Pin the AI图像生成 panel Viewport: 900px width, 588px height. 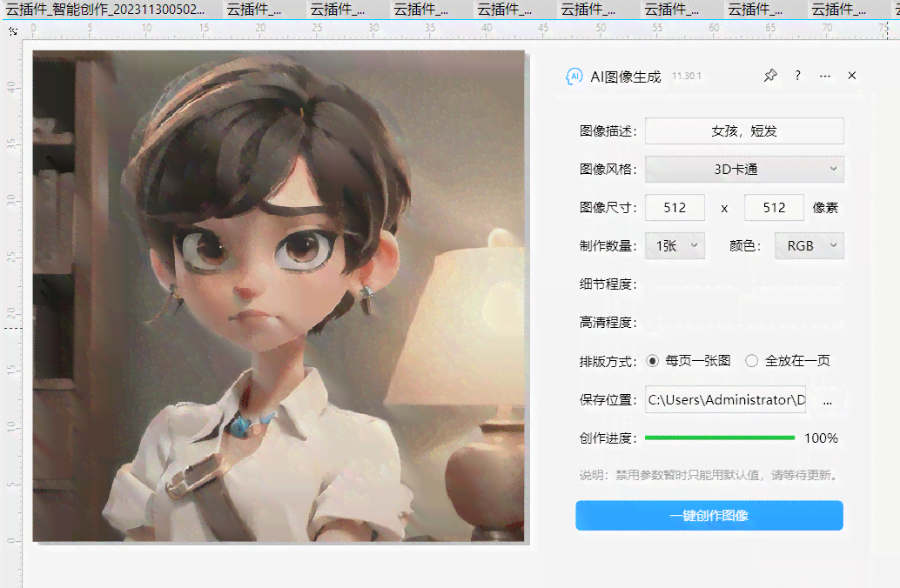click(x=770, y=76)
